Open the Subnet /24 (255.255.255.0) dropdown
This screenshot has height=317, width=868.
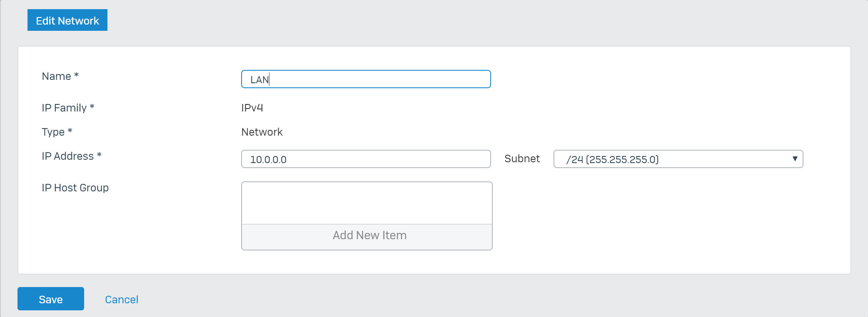pyautogui.click(x=678, y=159)
